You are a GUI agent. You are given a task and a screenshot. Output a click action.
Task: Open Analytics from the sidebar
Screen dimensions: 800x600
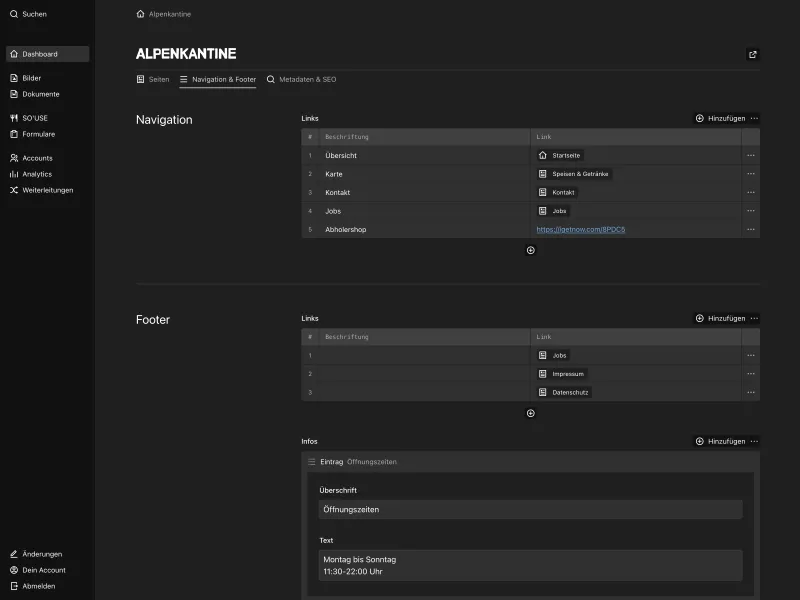click(34, 174)
